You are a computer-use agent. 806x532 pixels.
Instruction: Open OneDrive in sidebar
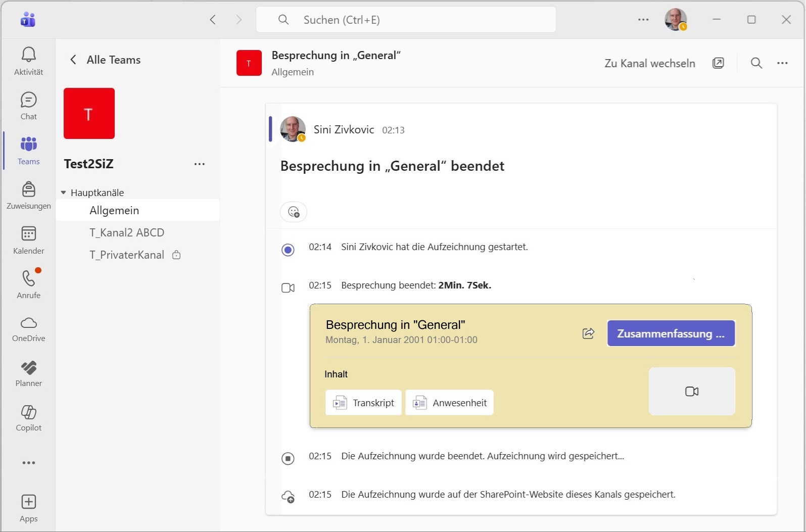[x=28, y=329]
